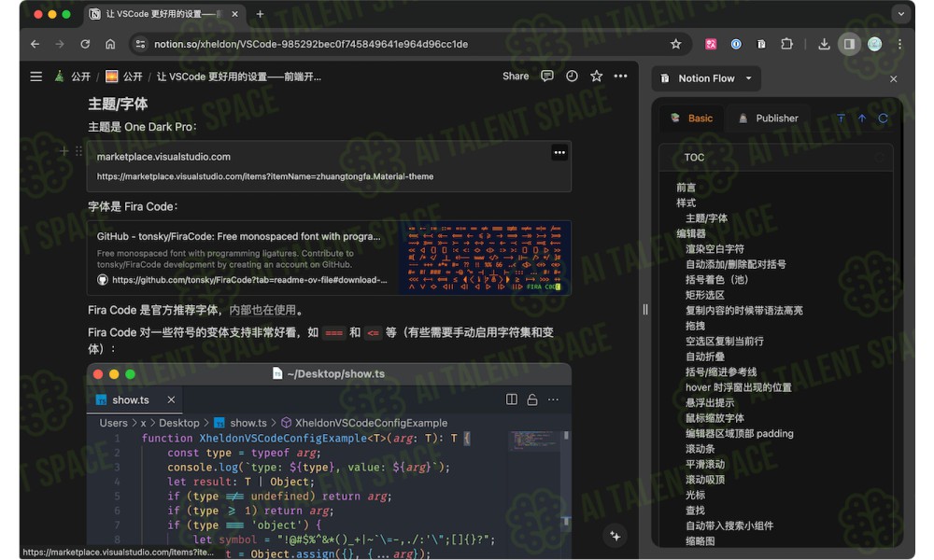This screenshot has width=934, height=560.
Task: Open the Notion sidebar hamburger menu
Action: click(x=35, y=77)
